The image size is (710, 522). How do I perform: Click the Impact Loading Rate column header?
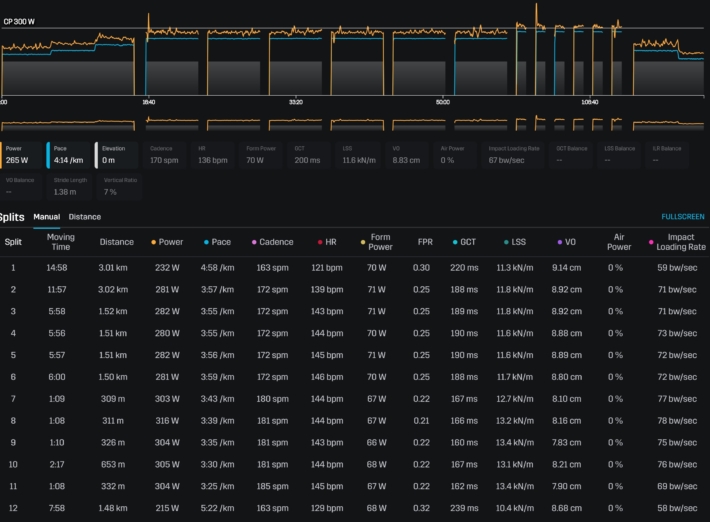click(x=680, y=241)
